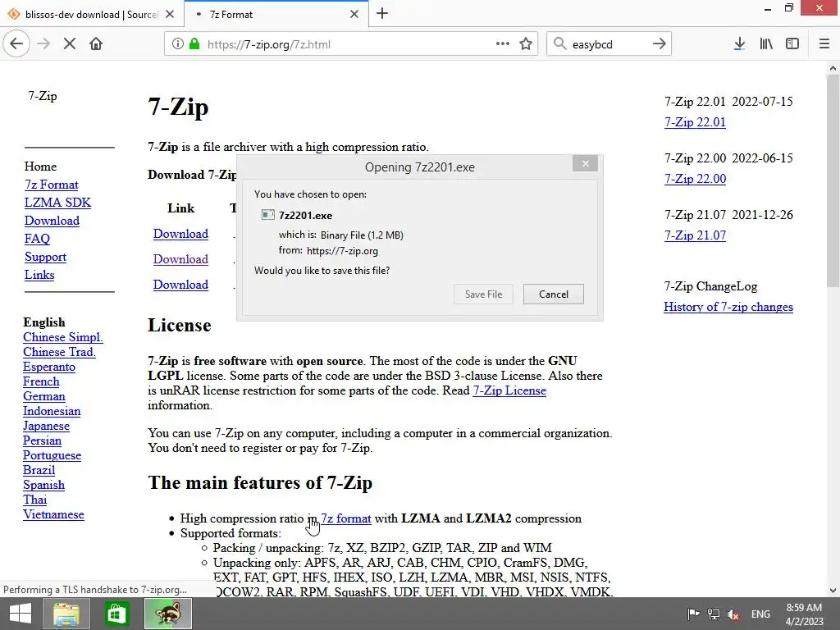Bookmark this page with the star icon
This screenshot has height=630, width=840.
tap(526, 44)
